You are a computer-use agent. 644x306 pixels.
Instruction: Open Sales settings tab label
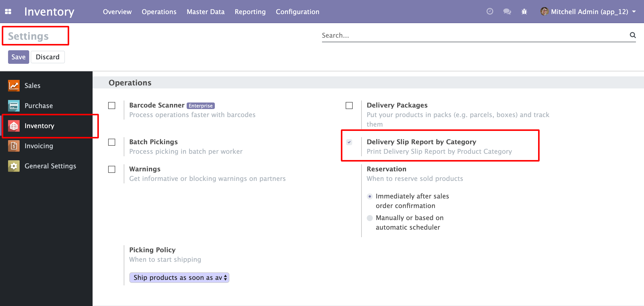32,86
